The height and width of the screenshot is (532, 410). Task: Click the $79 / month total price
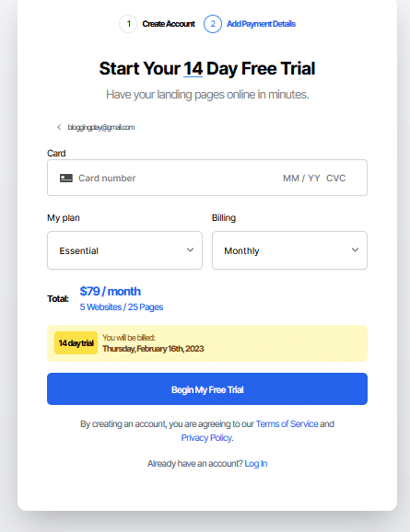click(x=110, y=291)
